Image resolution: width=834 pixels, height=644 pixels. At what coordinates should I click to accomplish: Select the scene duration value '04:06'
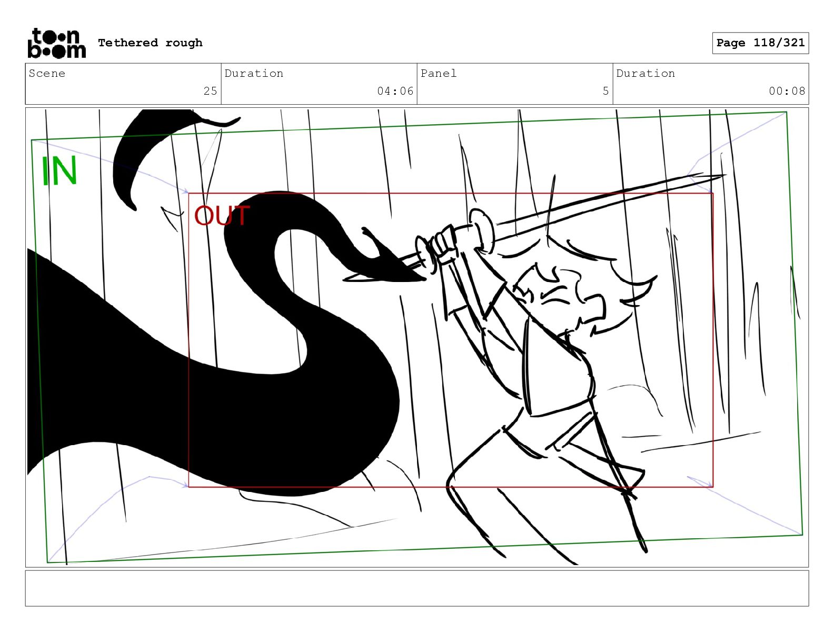(x=395, y=91)
